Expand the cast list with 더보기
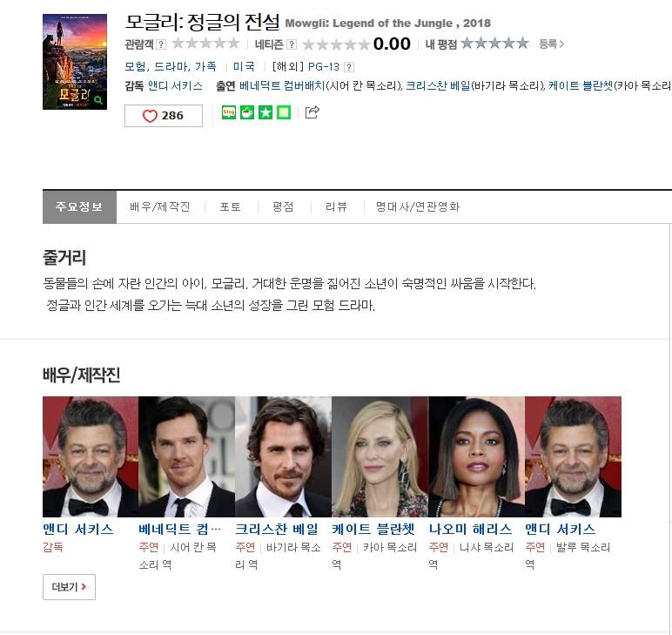The height and width of the screenshot is (635, 672). 69,587
